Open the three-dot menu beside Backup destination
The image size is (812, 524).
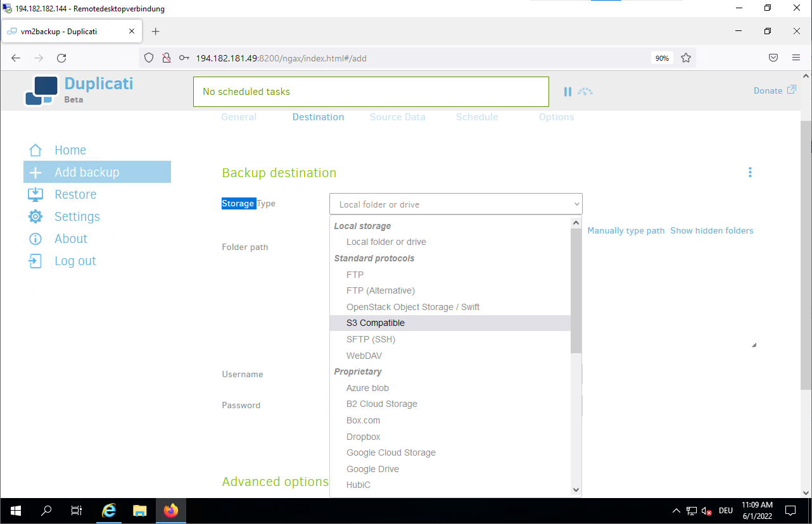pos(750,172)
